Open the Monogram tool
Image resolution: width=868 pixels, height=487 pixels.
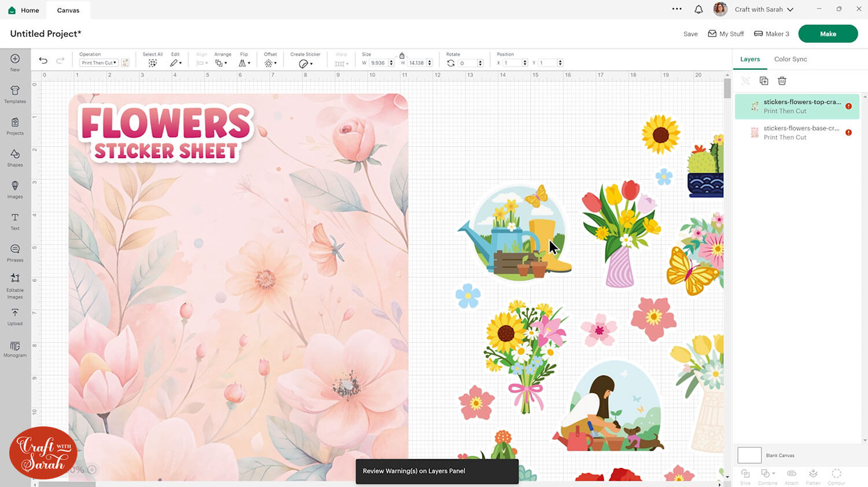pos(15,349)
